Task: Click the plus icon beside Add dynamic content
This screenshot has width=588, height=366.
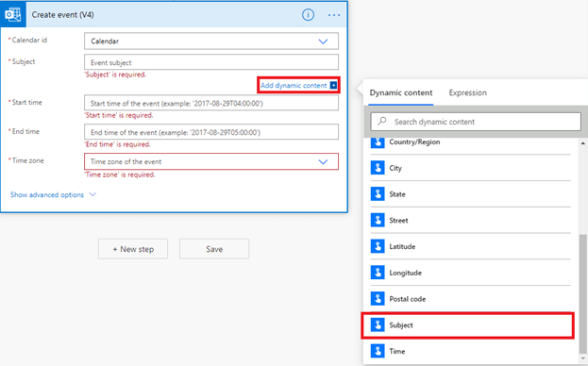Action: point(333,86)
